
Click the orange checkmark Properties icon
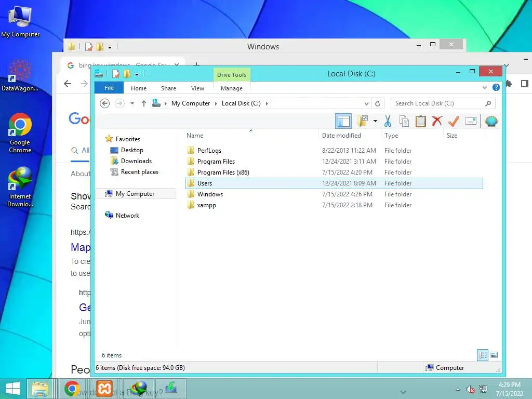click(454, 121)
